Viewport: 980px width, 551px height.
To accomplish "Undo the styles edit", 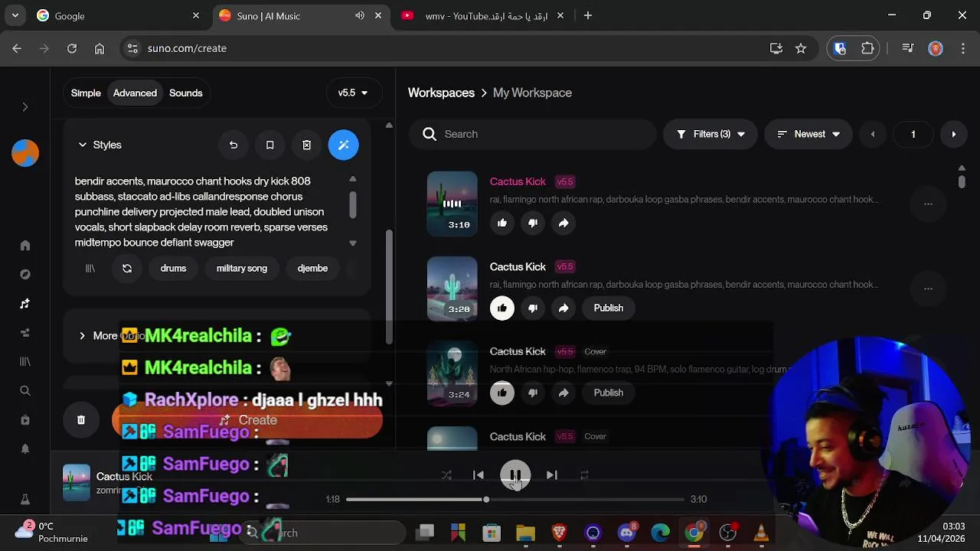I will (x=234, y=145).
